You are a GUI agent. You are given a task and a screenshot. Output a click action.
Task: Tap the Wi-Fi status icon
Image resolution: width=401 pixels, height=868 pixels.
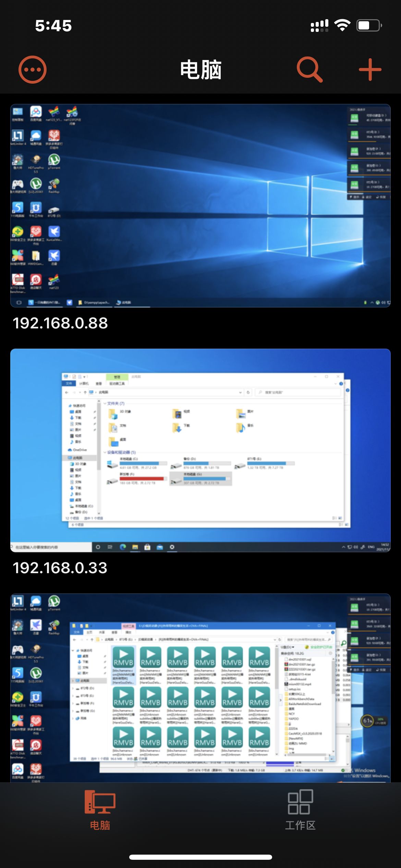[x=342, y=25]
